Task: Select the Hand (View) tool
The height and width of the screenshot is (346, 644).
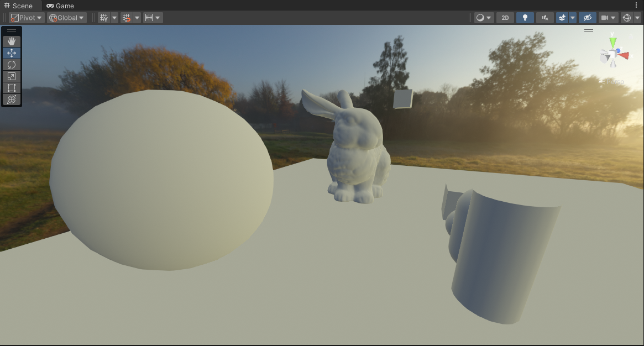Action: coord(12,41)
